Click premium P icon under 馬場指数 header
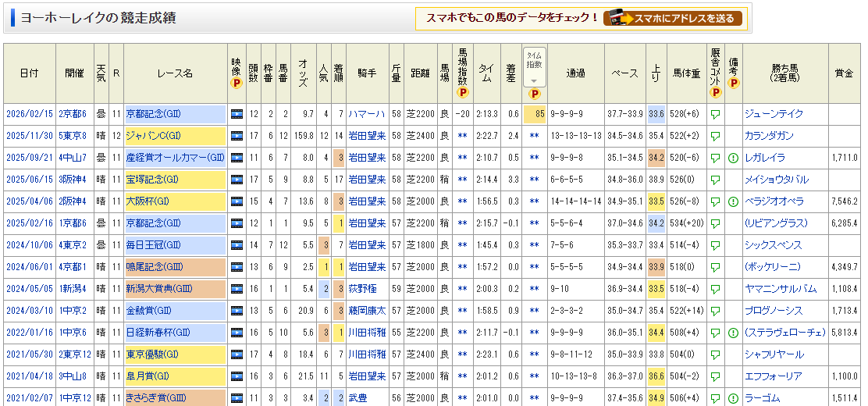Image resolution: width=868 pixels, height=406 pixels. (463, 92)
